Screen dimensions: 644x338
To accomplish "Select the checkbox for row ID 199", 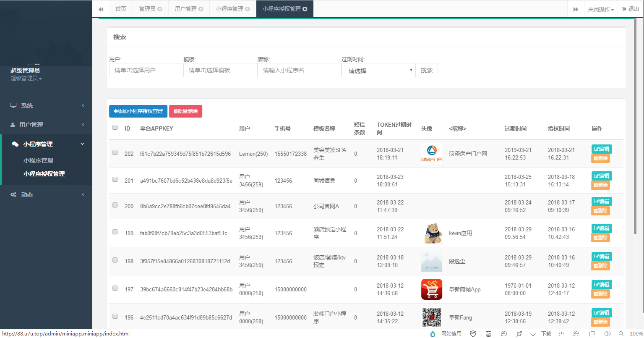I will 115,232.
